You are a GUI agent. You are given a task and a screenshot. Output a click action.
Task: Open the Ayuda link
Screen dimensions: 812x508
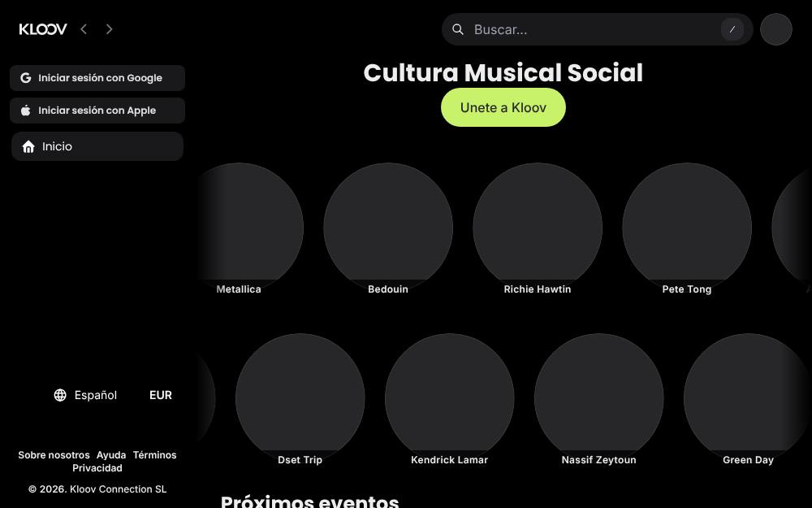coord(111,455)
